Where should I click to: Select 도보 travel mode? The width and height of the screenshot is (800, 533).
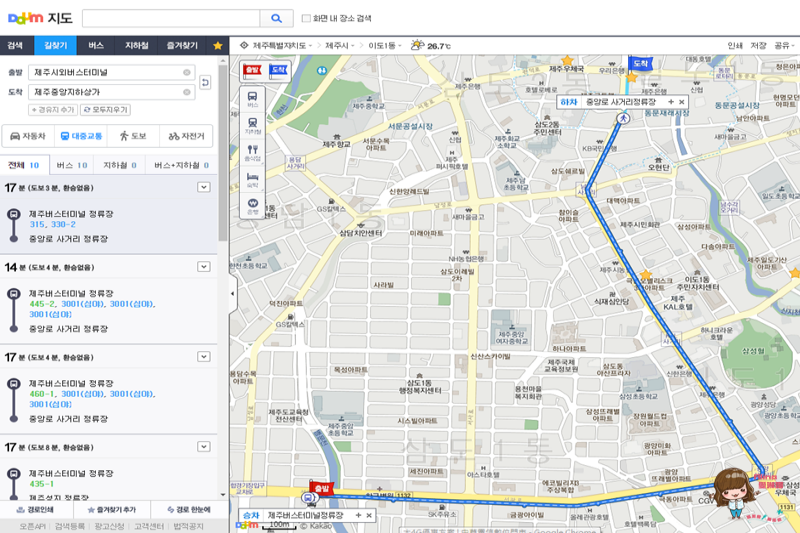[133, 136]
